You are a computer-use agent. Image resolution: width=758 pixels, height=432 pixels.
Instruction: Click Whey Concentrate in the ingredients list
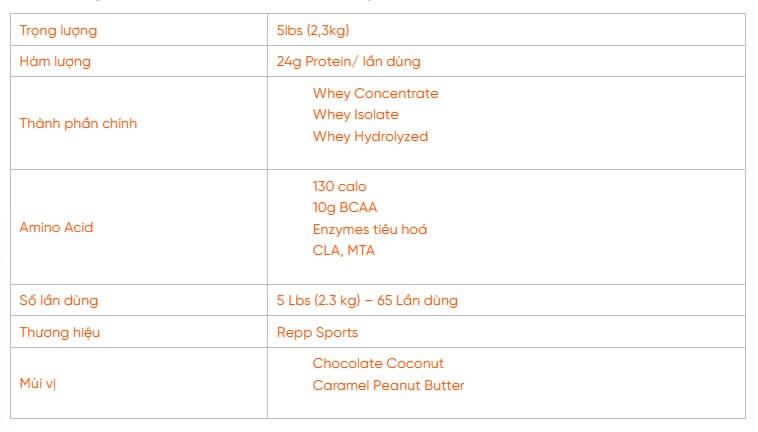[375, 93]
